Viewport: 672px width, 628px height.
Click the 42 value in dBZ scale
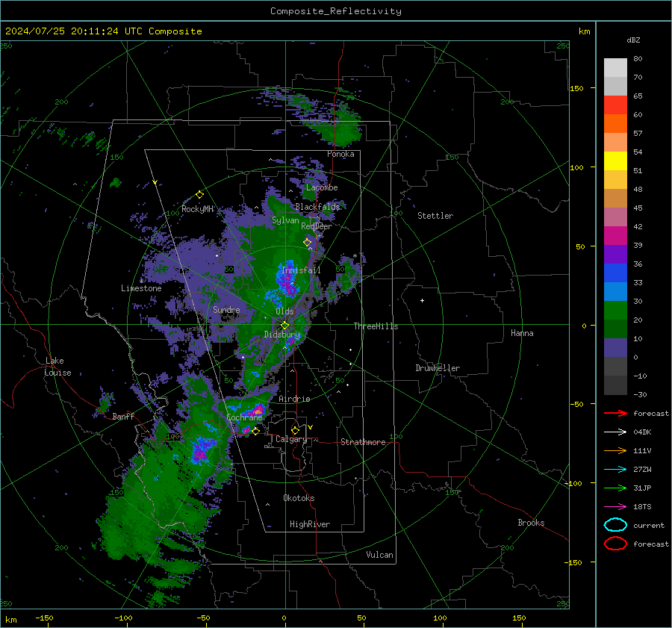638,227
